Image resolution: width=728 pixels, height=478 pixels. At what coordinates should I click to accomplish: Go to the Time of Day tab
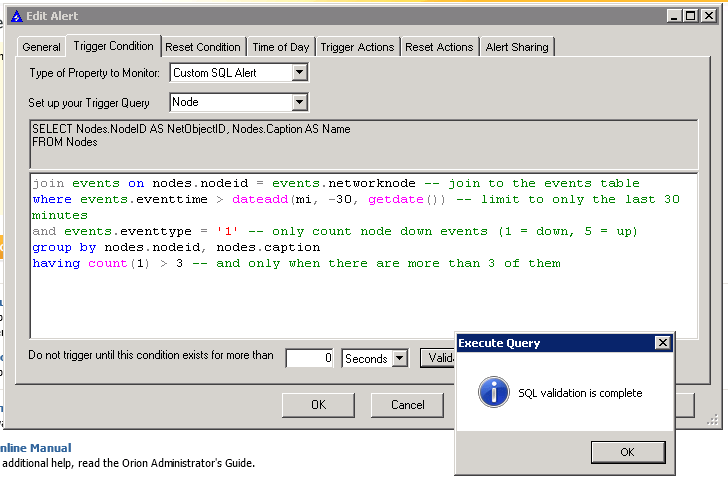pyautogui.click(x=281, y=47)
